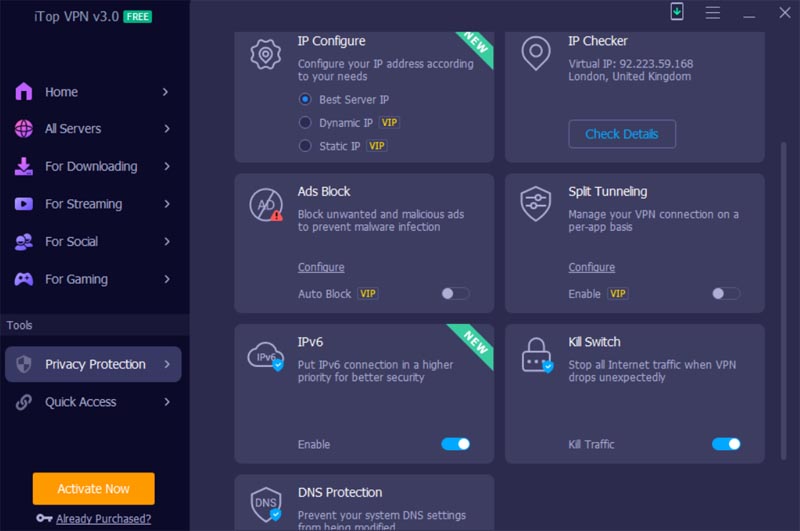This screenshot has width=800, height=531.
Task: Expand the For Downloading chevron arrow
Action: [166, 166]
